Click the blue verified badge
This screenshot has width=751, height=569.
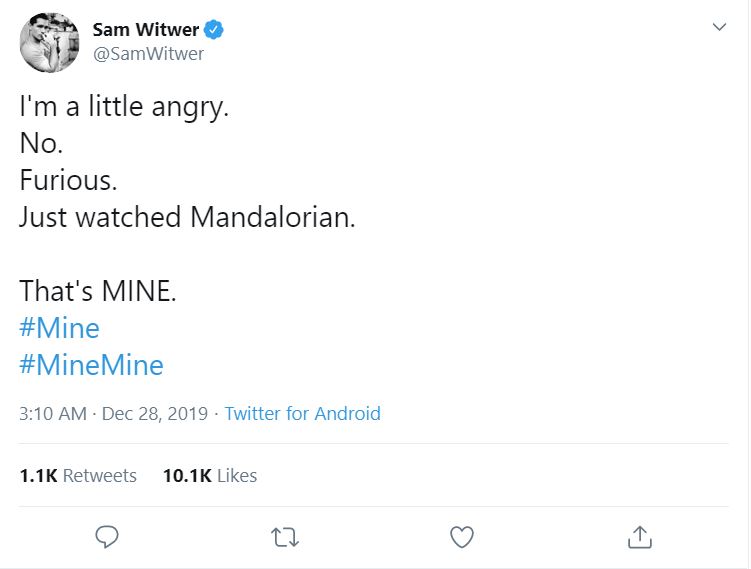pyautogui.click(x=214, y=30)
